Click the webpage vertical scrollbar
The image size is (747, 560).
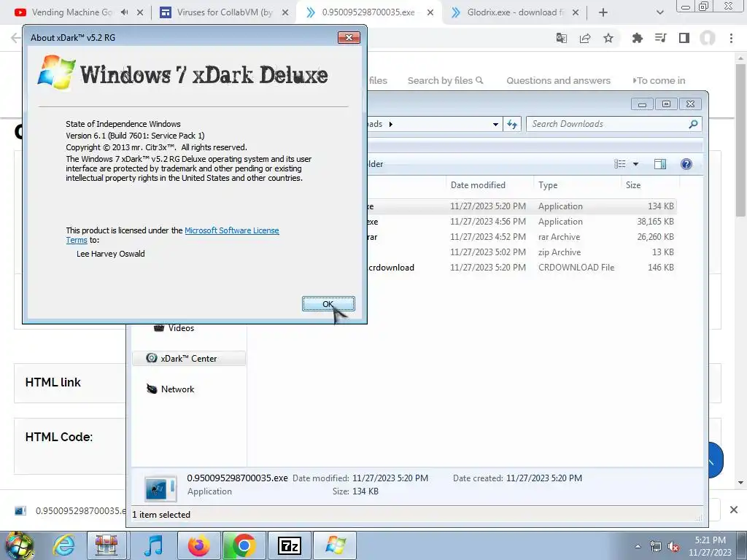pos(740,139)
